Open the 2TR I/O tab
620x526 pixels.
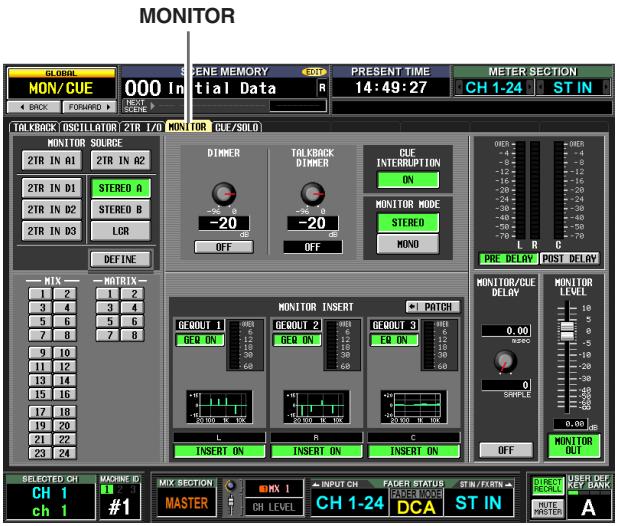click(x=142, y=127)
